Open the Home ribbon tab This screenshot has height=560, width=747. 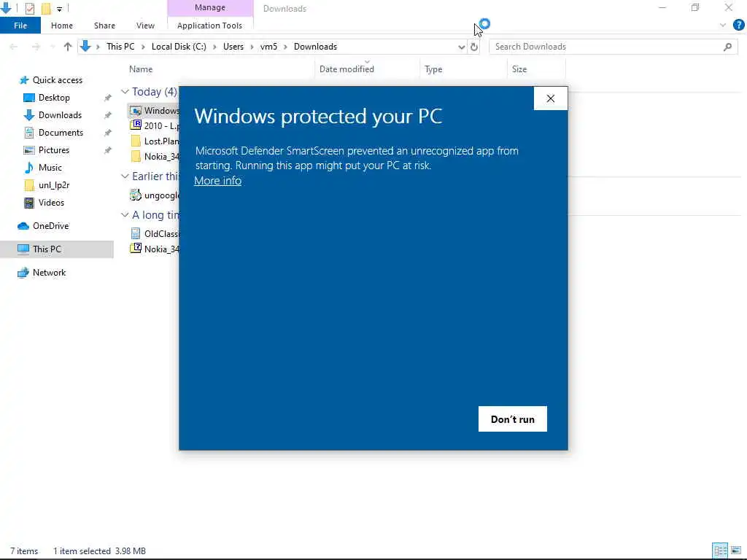62,26
